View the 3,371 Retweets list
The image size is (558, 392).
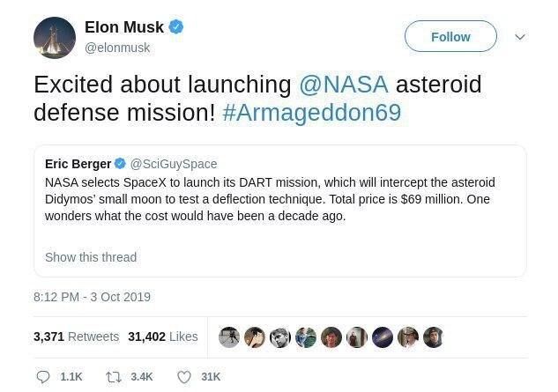[76, 337]
